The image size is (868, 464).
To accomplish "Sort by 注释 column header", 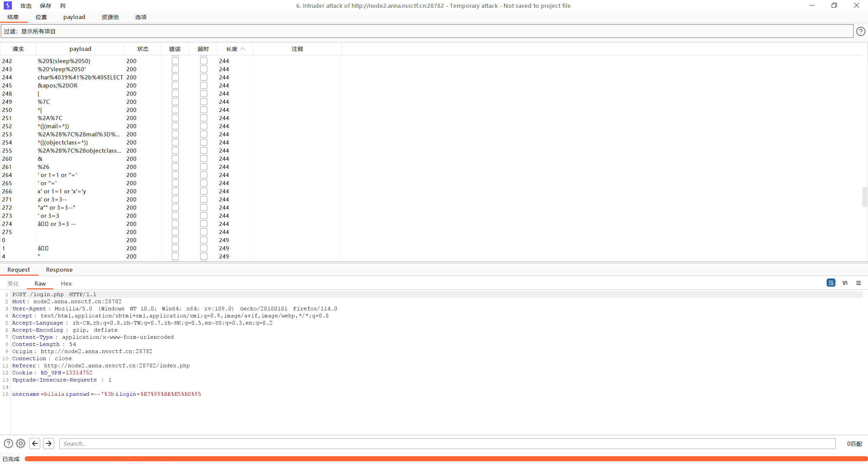I will coord(297,49).
